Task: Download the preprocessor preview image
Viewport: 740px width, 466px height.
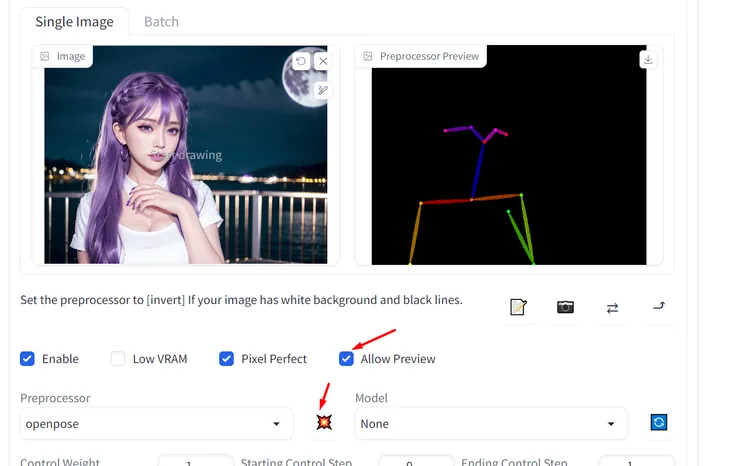Action: (648, 59)
